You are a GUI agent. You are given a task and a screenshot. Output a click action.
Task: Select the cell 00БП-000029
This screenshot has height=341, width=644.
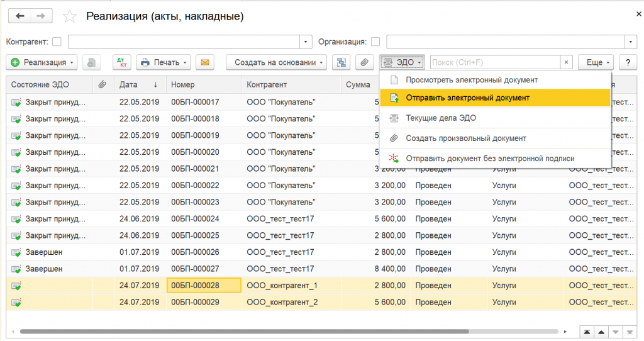pyautogui.click(x=204, y=303)
